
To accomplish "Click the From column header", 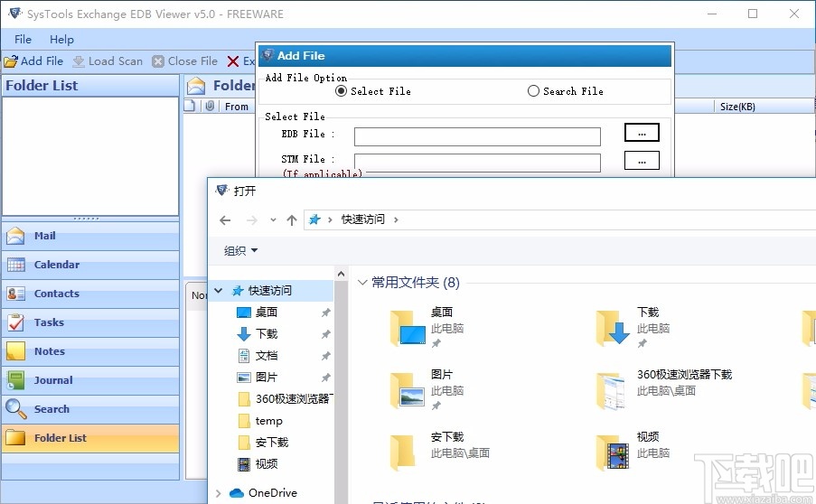I will tap(236, 107).
